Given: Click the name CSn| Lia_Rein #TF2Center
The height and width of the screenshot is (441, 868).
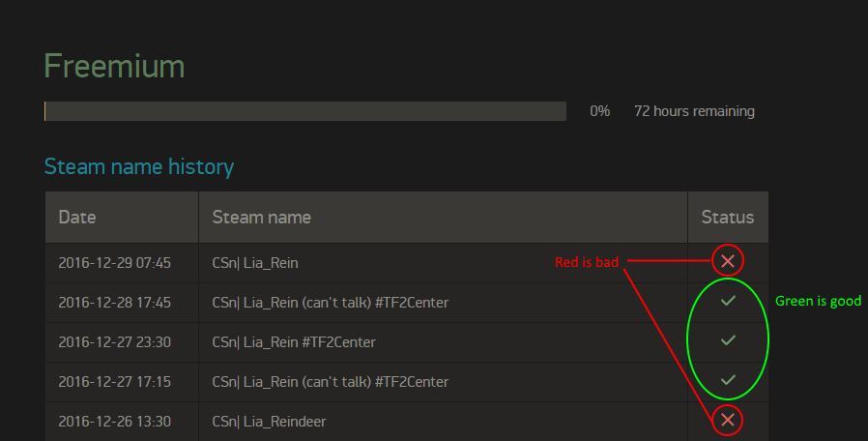Looking at the screenshot, I should click(x=294, y=342).
